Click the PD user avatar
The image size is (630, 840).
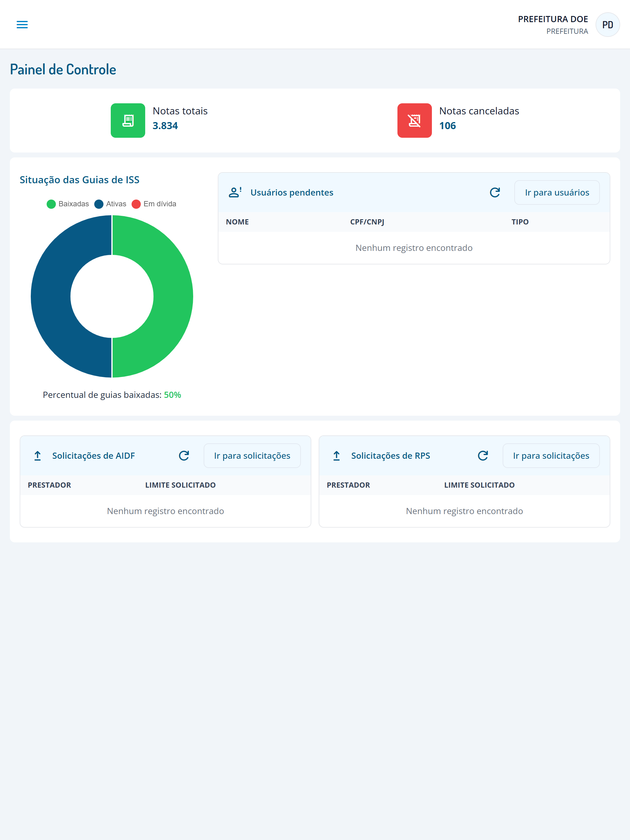(x=607, y=25)
